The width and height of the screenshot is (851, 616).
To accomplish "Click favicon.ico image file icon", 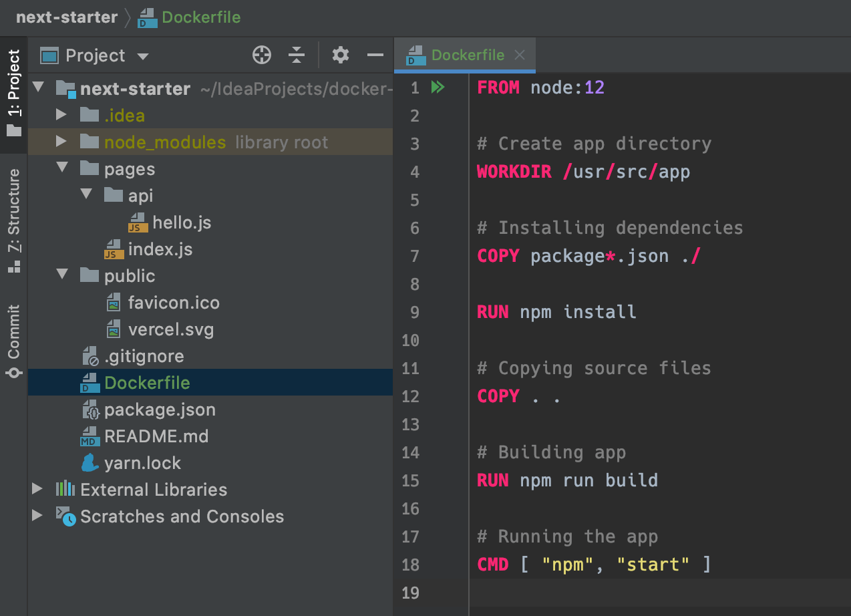I will click(114, 303).
